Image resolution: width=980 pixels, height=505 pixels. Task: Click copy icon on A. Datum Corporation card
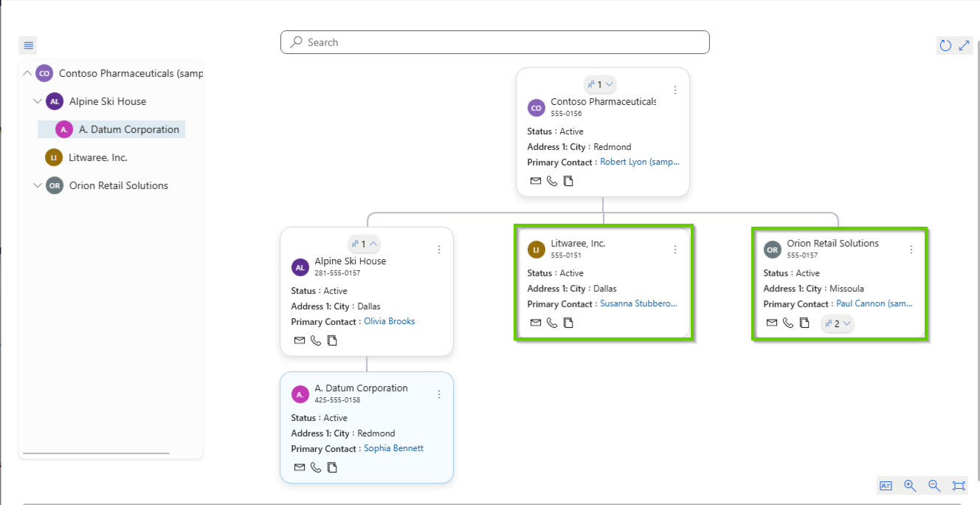332,467
